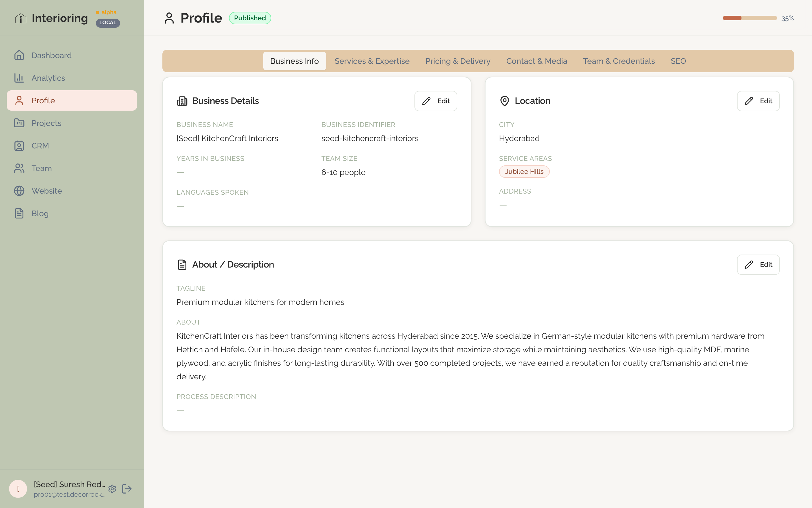This screenshot has width=812, height=508.
Task: Click the ADDRESS label
Action: 515,191
